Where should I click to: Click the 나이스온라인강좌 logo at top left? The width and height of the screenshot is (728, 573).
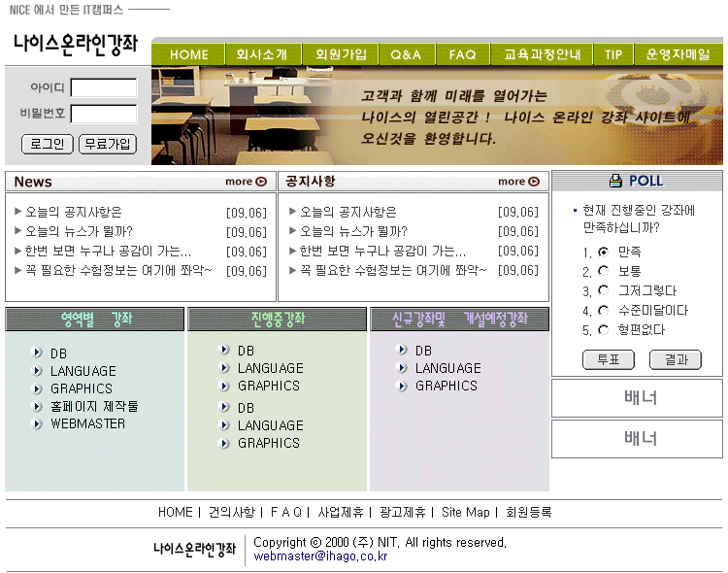(75, 44)
